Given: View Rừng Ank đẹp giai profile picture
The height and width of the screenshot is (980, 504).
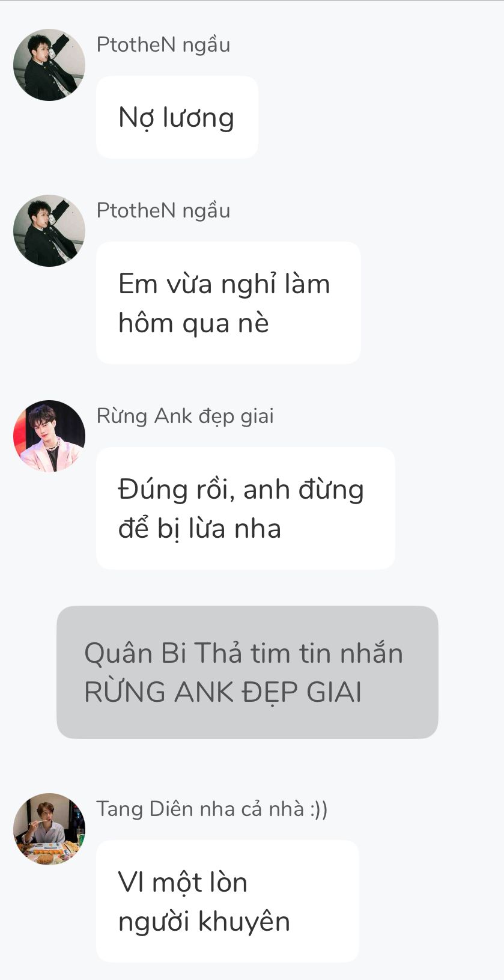Looking at the screenshot, I should 49,436.
